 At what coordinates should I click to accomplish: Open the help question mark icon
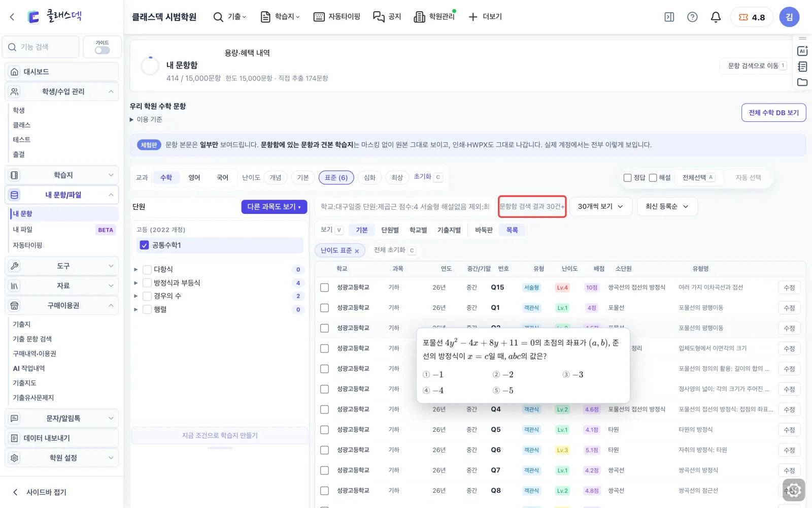692,17
